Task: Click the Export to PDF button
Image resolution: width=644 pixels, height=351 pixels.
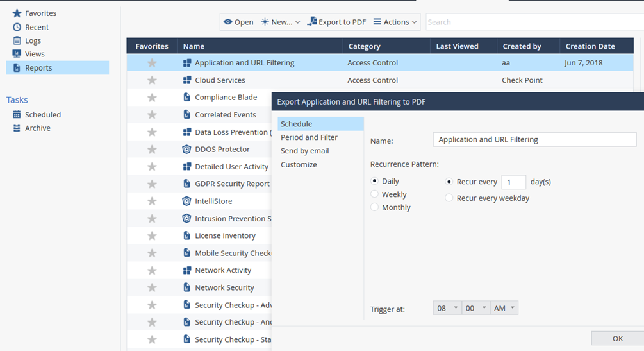Action: pos(336,22)
